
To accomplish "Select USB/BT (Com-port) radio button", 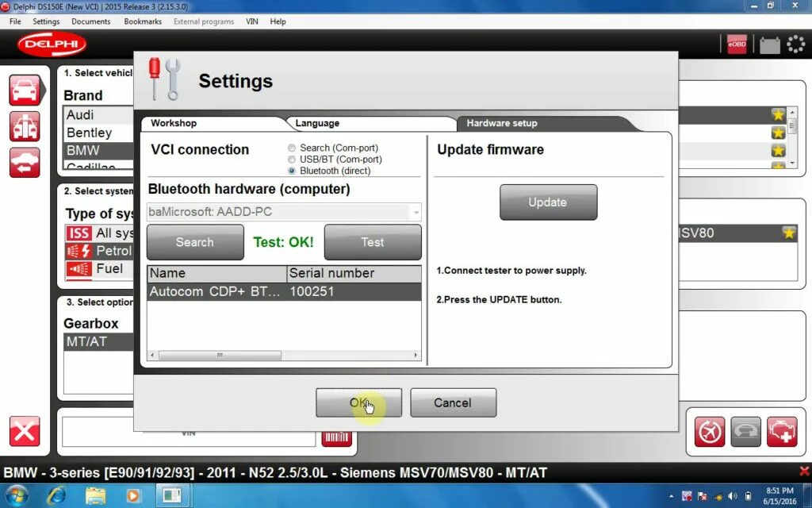I will pos(292,160).
